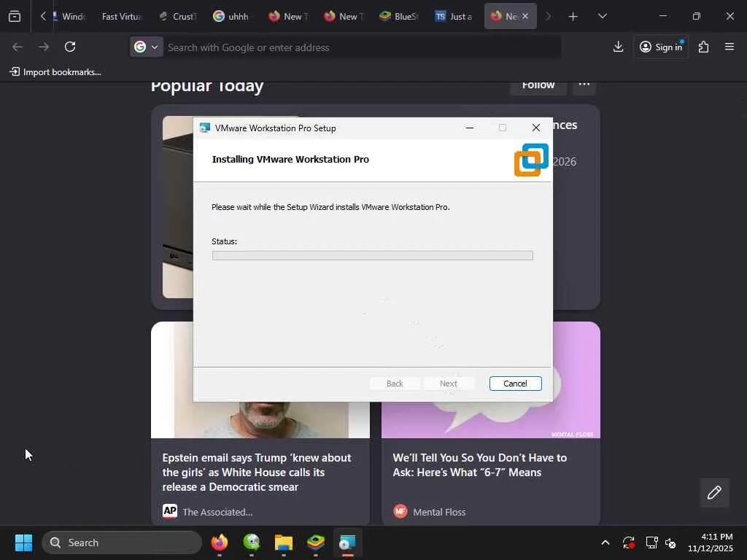The height and width of the screenshot is (560, 747).
Task: Minimize the Firefox browser window
Action: 662,16
